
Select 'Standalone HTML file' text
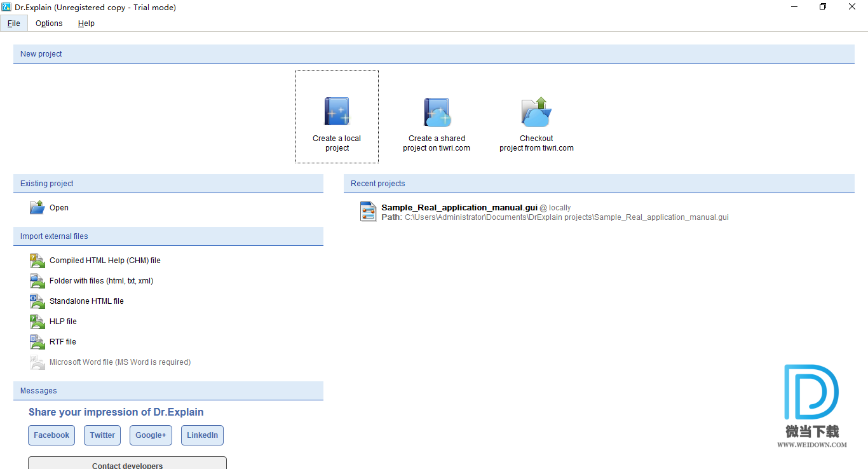(x=86, y=301)
